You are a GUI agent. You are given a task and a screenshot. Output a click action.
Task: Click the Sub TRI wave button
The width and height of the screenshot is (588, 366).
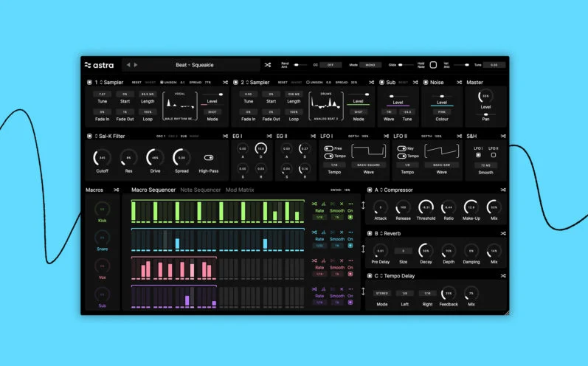click(389, 111)
